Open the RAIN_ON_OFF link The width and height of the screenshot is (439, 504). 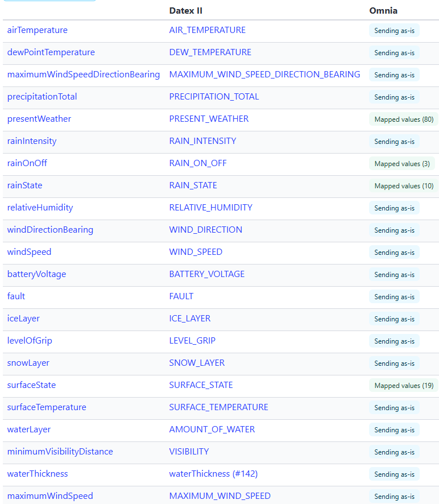(198, 163)
